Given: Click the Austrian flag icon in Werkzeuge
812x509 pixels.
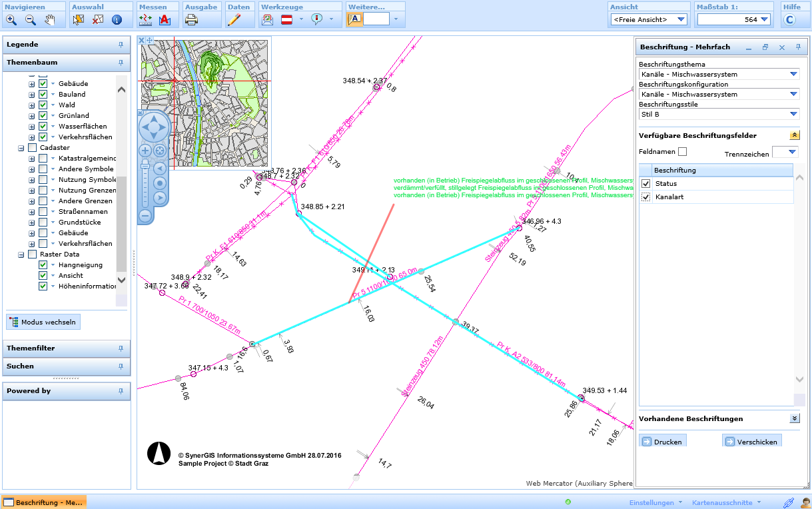Looking at the screenshot, I should point(287,19).
